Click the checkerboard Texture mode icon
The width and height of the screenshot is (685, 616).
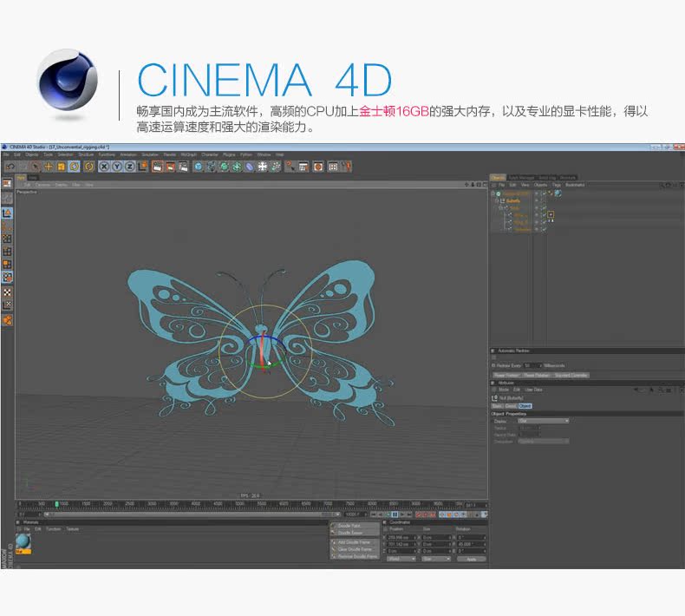[7, 292]
